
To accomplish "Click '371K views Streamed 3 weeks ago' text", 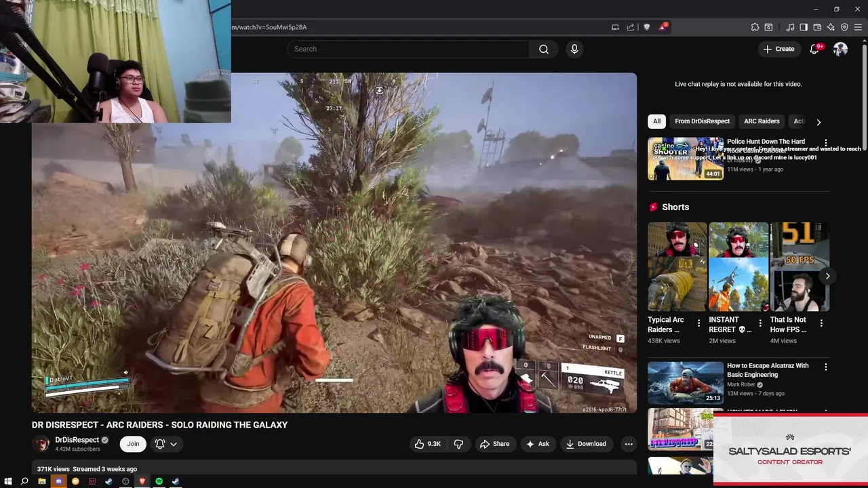I will (x=87, y=469).
